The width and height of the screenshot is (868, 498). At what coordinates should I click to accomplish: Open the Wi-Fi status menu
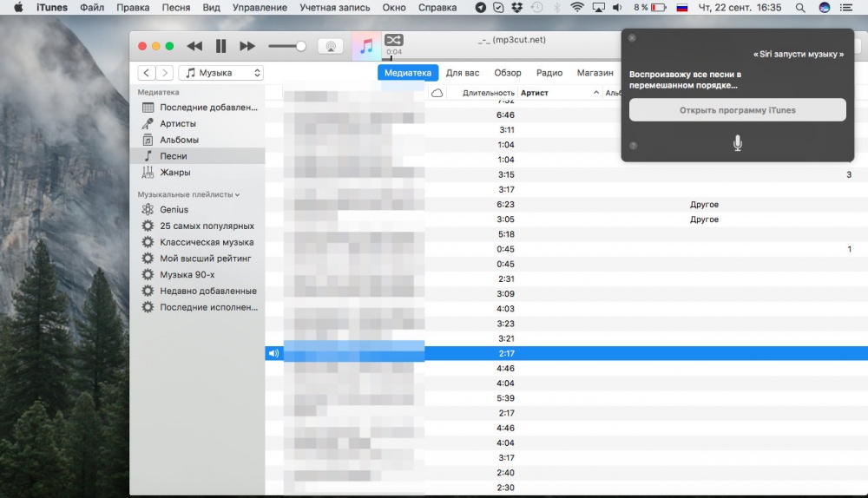click(577, 7)
